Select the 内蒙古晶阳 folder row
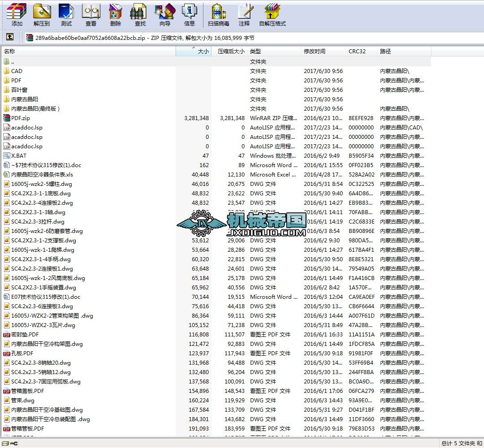The width and height of the screenshot is (484, 448). (x=216, y=99)
